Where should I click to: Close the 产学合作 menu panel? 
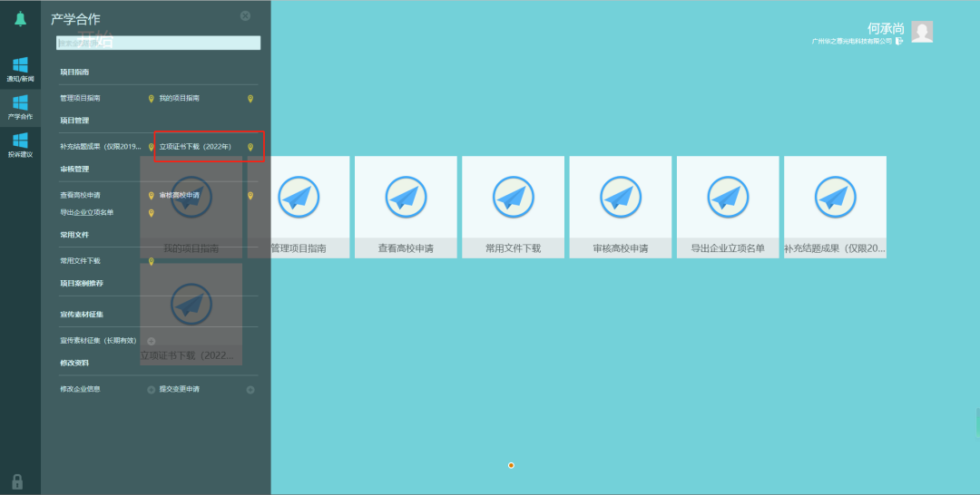click(x=245, y=16)
